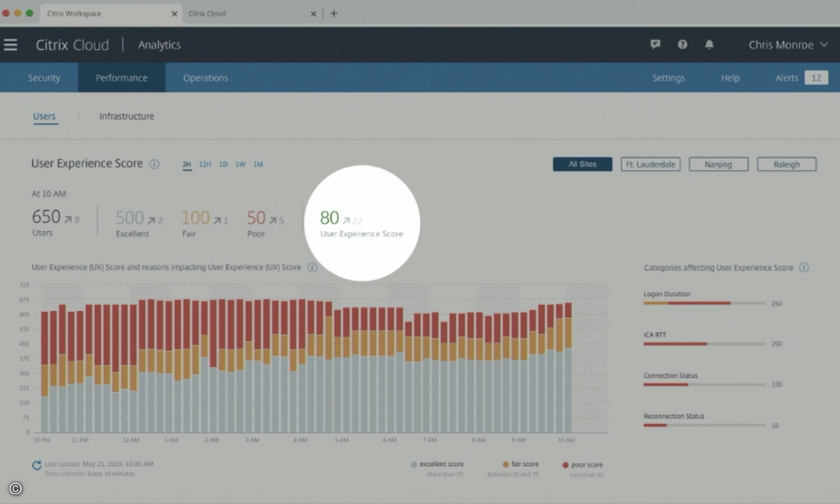Screen dimensions: 840x504
Task: Click the ICA RTT value 200
Action: click(776, 344)
